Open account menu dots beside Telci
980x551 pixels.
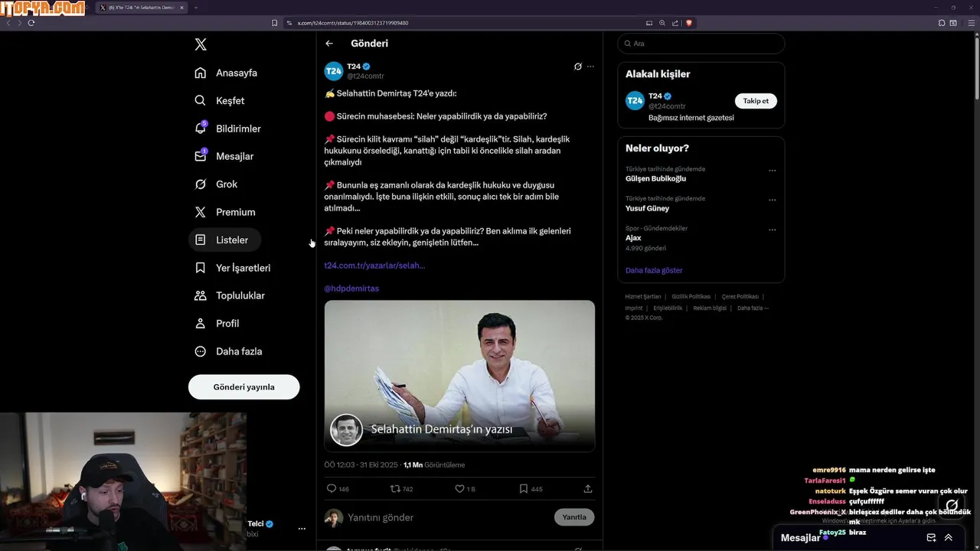click(302, 529)
